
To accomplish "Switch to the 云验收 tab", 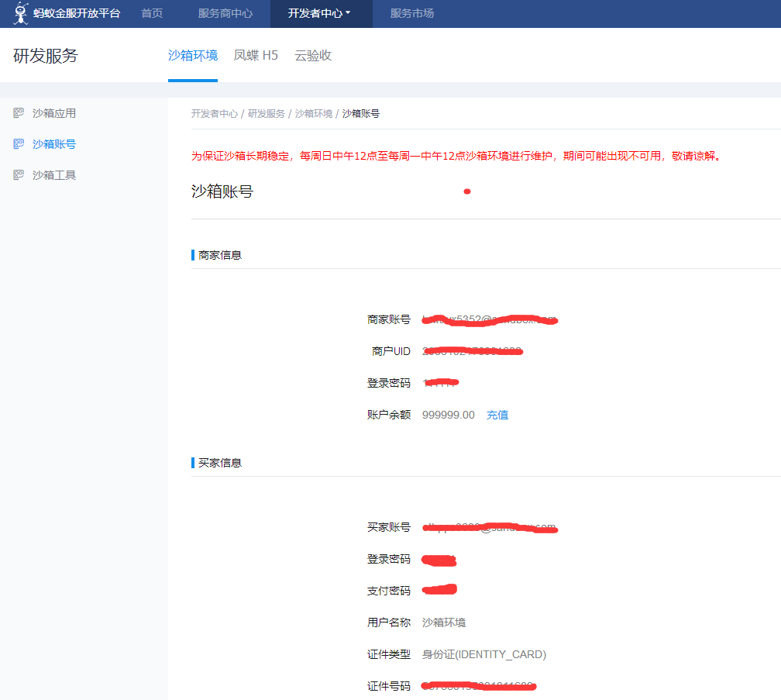I will [x=313, y=55].
